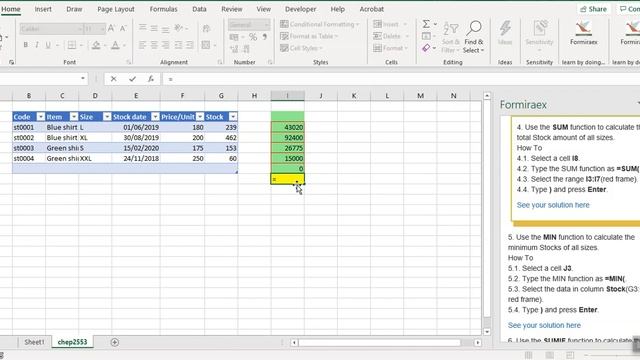Switch to the Data tab
The width and height of the screenshot is (640, 360).
pos(199,9)
